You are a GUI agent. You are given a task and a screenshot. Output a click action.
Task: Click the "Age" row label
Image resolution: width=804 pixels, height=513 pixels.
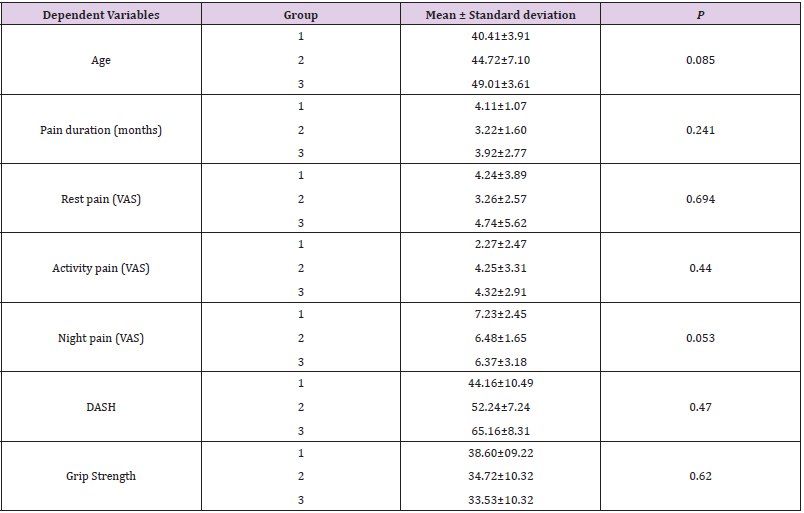101,61
